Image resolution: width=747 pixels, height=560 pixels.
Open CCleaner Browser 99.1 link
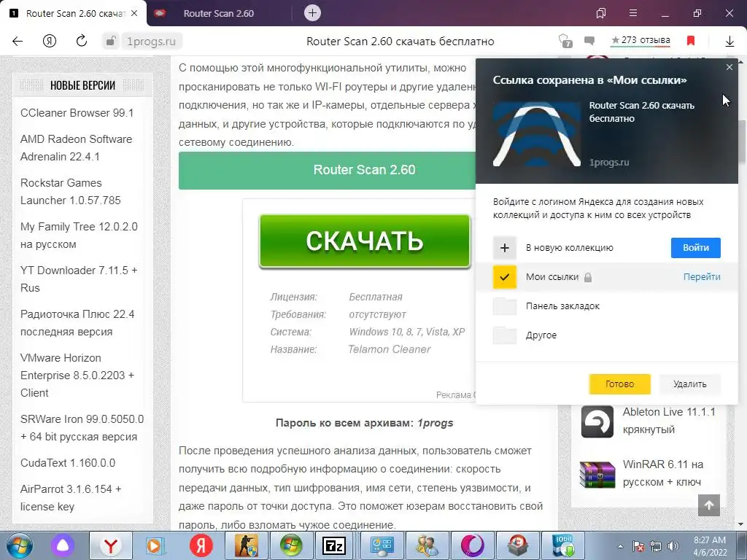(x=77, y=113)
